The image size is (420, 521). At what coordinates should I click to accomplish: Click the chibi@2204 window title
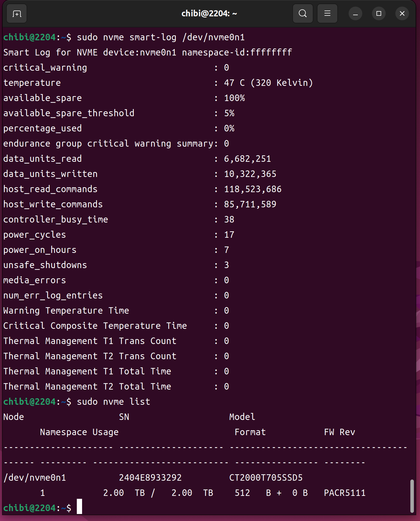click(x=209, y=14)
